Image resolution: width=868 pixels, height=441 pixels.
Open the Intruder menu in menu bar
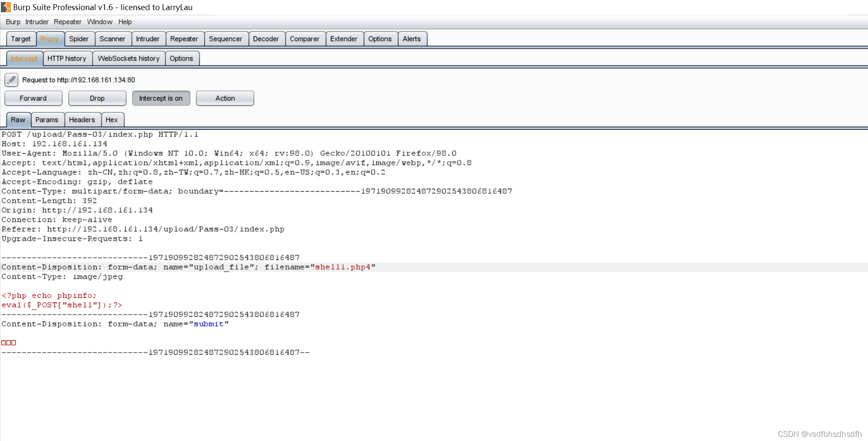(x=37, y=22)
